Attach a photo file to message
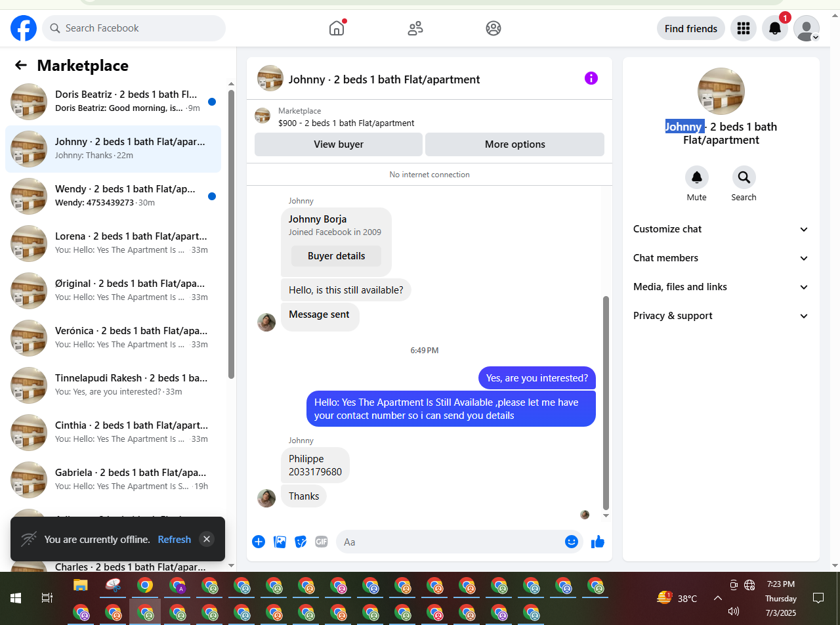Screen dimensions: 840x625 (280, 542)
